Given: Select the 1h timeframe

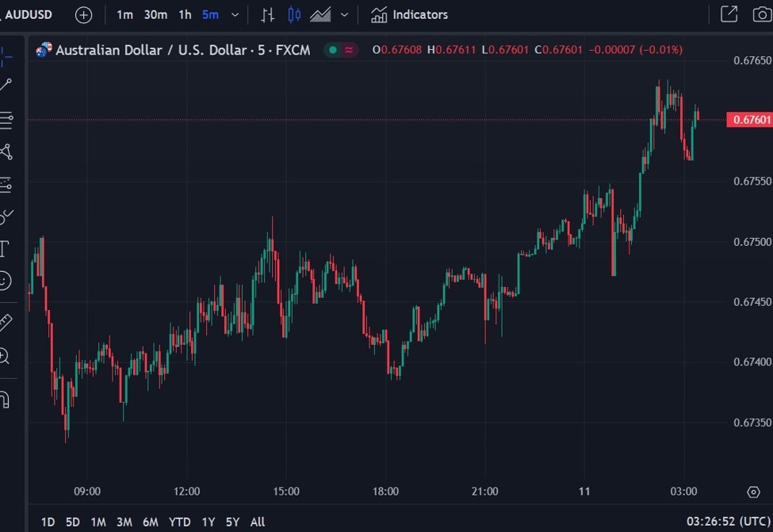Looking at the screenshot, I should 185,14.
